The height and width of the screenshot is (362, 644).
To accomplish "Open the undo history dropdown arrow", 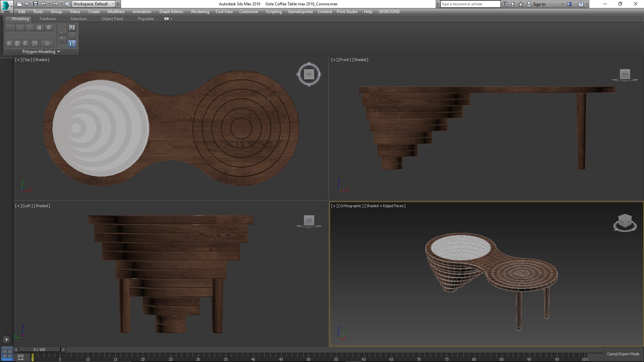I will [x=49, y=4].
